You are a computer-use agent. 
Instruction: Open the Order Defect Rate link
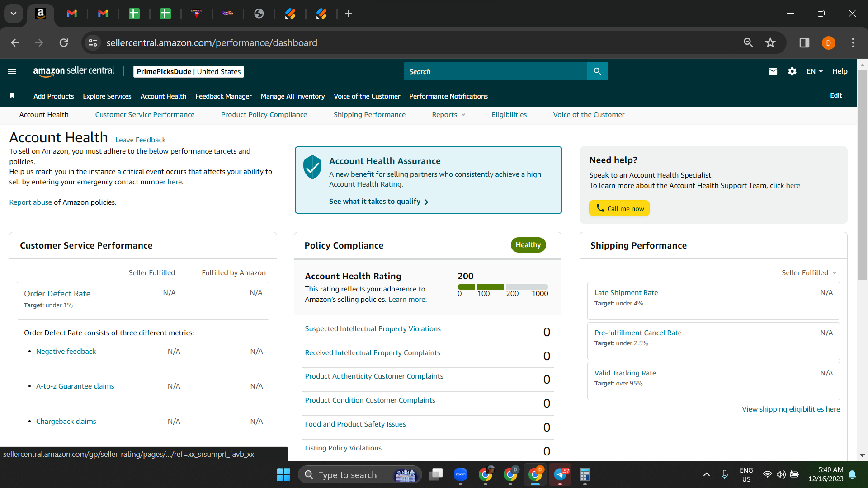point(57,294)
